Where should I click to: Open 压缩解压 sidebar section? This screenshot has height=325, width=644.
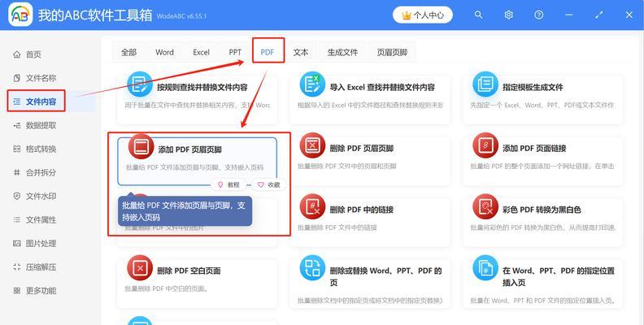(34, 267)
